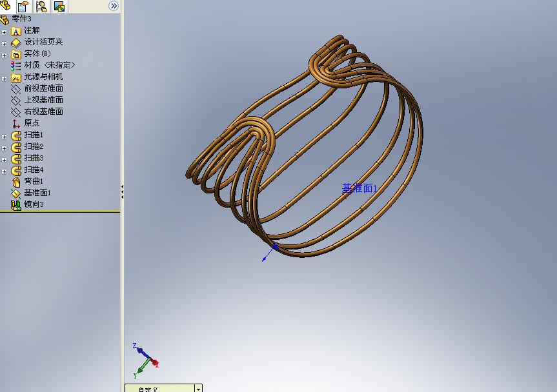The image size is (557, 392).
Task: Expand the 光源与相机 node
Action: 5,79
